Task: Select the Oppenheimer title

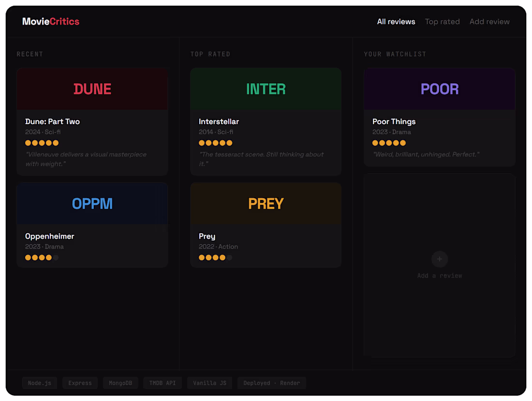Action: [49, 236]
